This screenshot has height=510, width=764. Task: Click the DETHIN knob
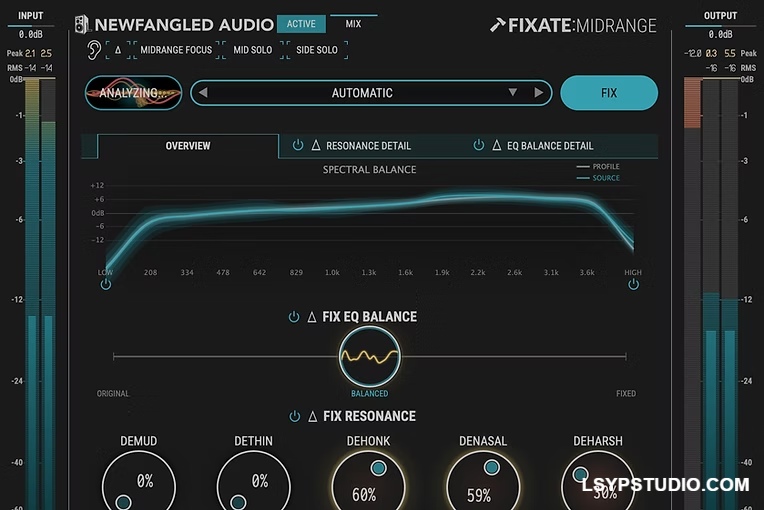click(253, 481)
